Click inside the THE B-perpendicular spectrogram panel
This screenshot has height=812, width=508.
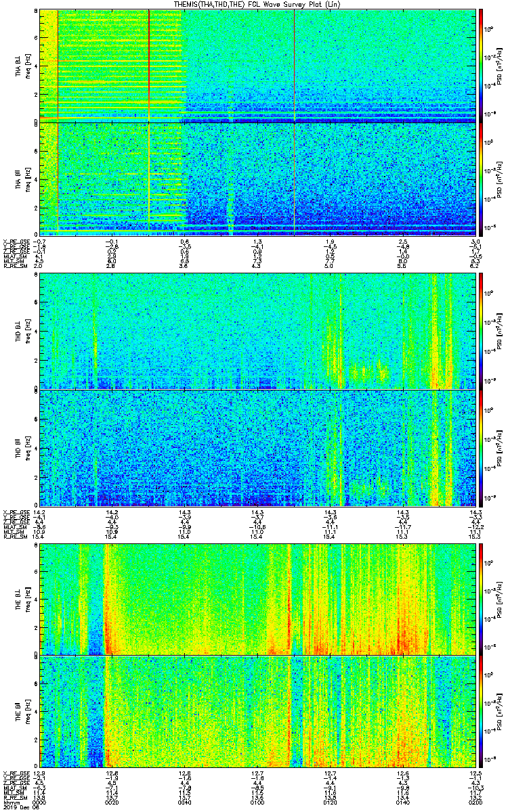click(257, 598)
